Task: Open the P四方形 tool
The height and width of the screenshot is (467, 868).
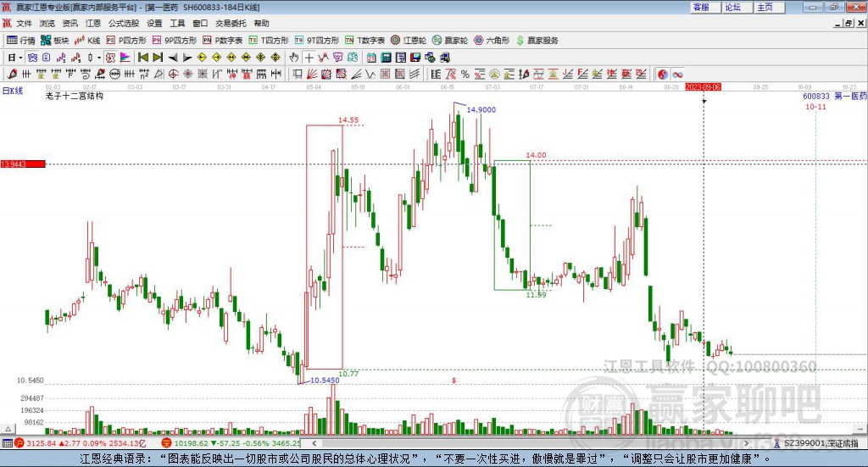Action: click(x=127, y=41)
